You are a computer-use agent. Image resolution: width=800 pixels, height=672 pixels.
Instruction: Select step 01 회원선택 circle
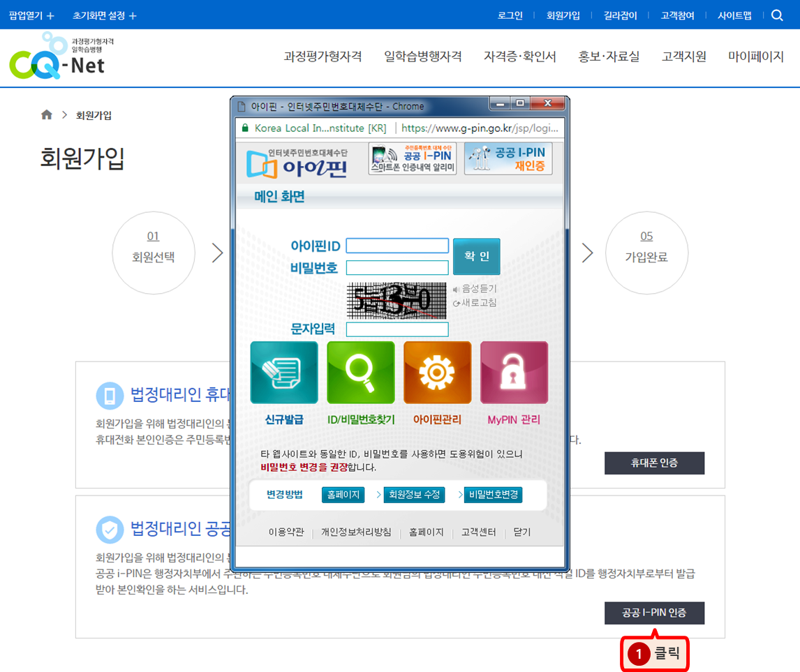tap(154, 253)
